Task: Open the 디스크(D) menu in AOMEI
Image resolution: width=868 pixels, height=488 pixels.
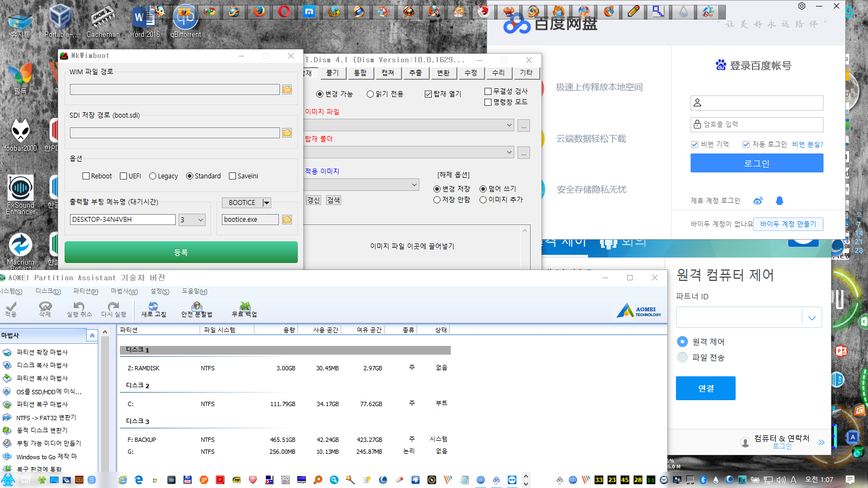Action: click(x=48, y=292)
